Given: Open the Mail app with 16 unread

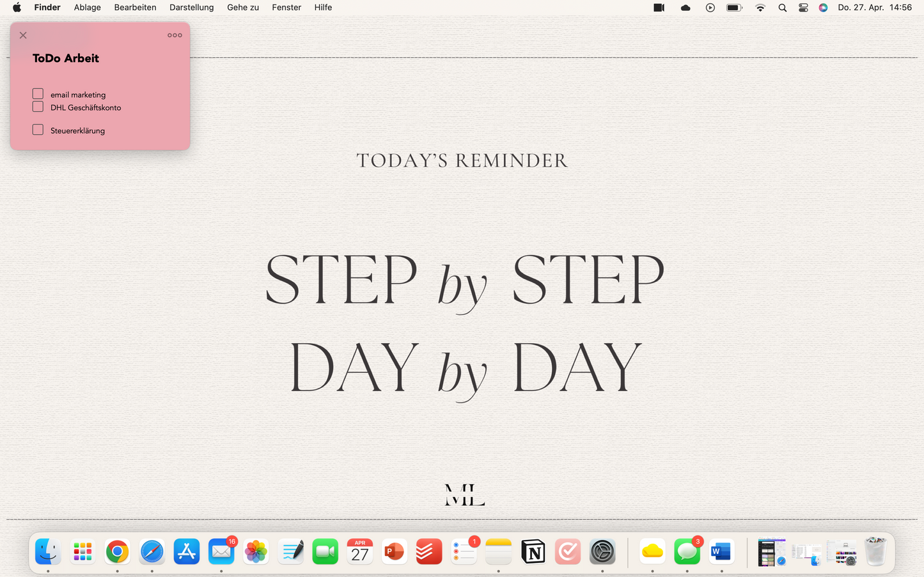Looking at the screenshot, I should tap(221, 551).
